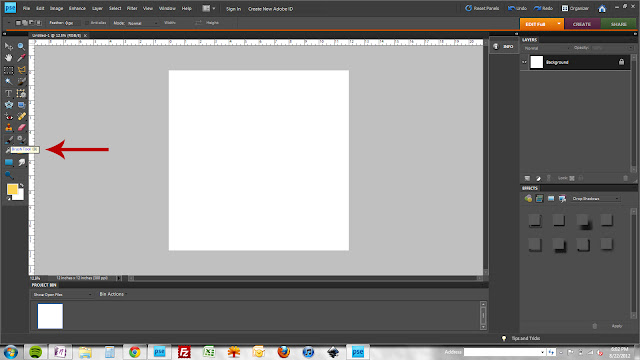Click the Sign In link
640x360 pixels.
pyautogui.click(x=233, y=9)
